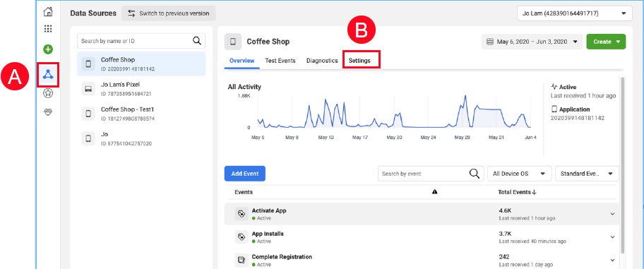
Task: Switch to the Settings tab
Action: tap(359, 61)
